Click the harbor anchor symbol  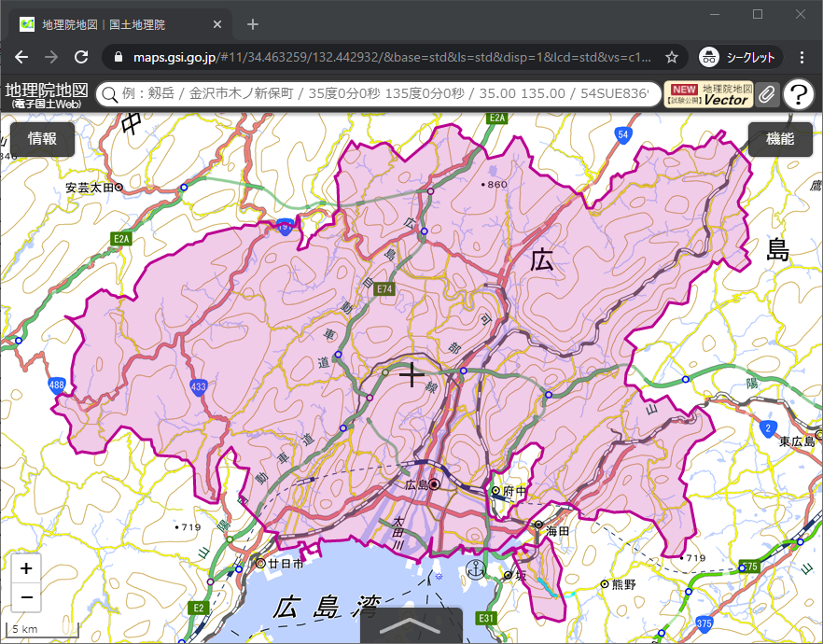(476, 569)
